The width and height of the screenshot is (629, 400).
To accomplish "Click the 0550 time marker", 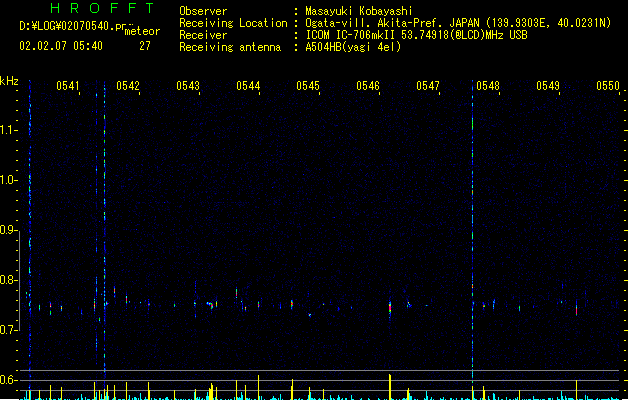I will click(608, 86).
